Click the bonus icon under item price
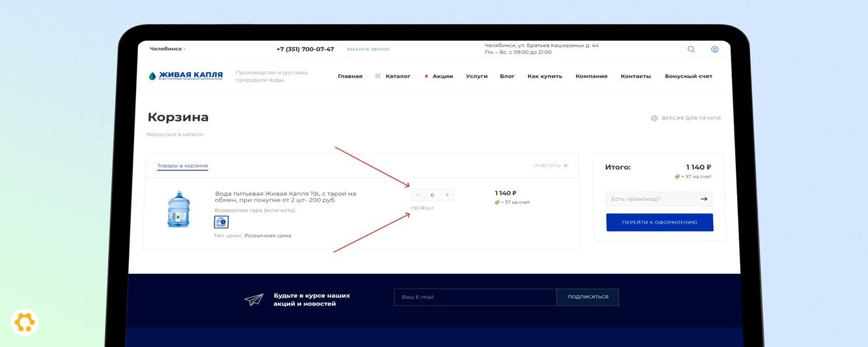The width and height of the screenshot is (868, 347). click(497, 202)
